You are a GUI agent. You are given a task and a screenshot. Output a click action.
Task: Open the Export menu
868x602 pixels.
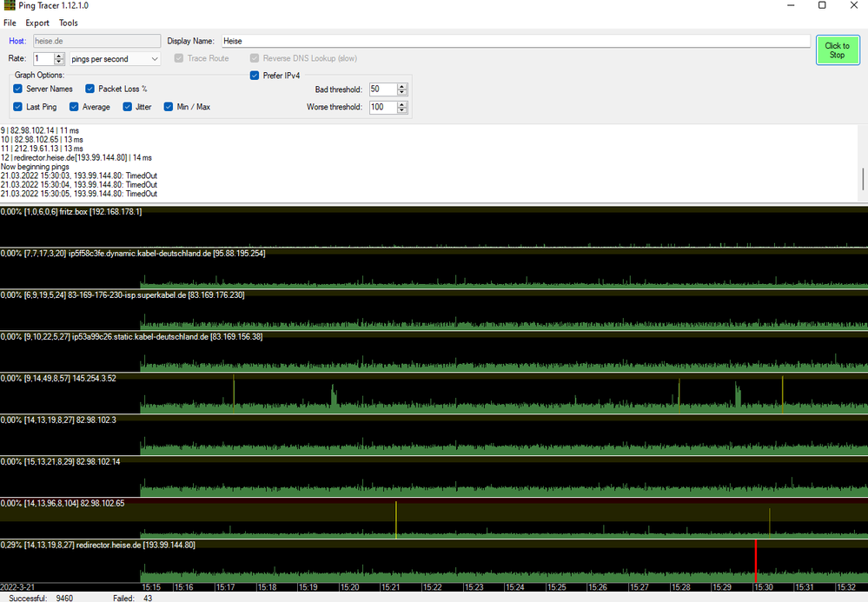click(x=37, y=23)
